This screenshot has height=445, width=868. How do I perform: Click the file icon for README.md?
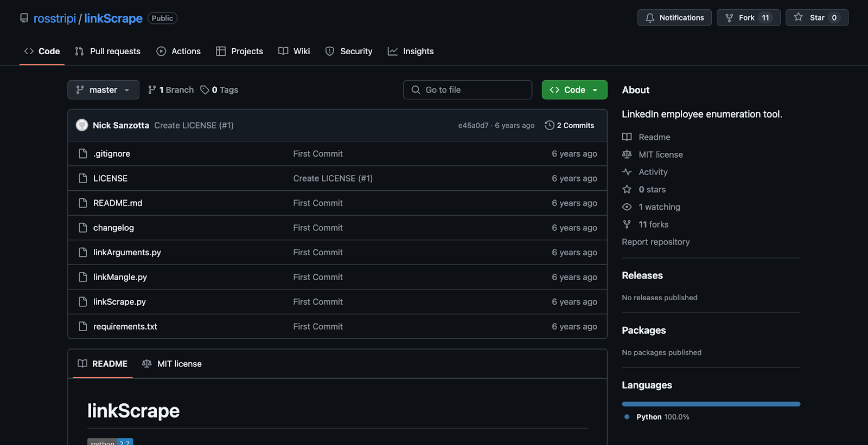pyautogui.click(x=83, y=203)
